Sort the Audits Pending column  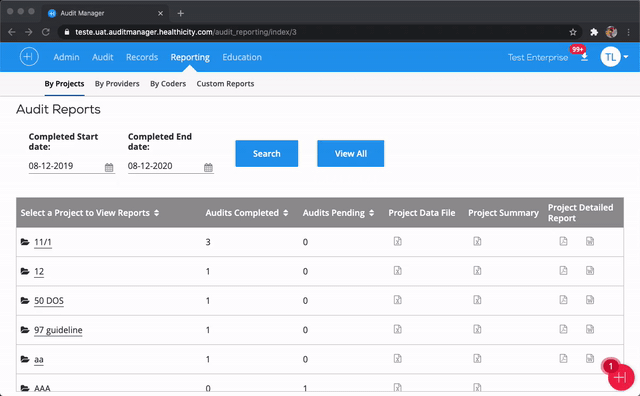coord(371,213)
